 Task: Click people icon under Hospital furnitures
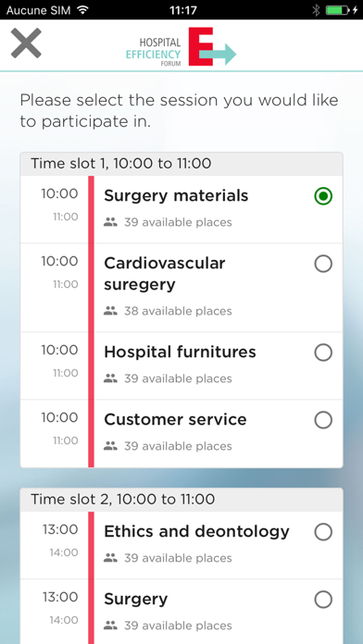pyautogui.click(x=110, y=378)
